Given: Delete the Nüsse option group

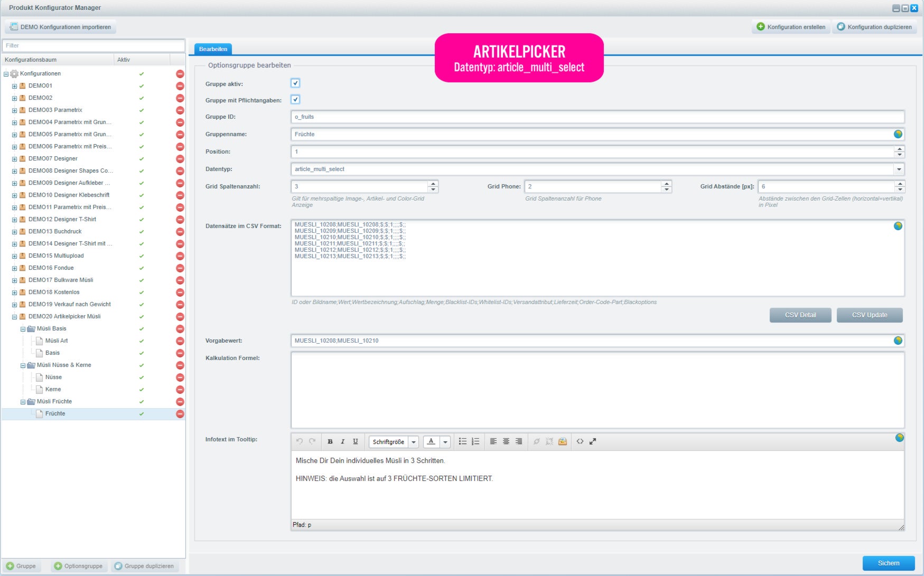Looking at the screenshot, I should pyautogui.click(x=180, y=377).
